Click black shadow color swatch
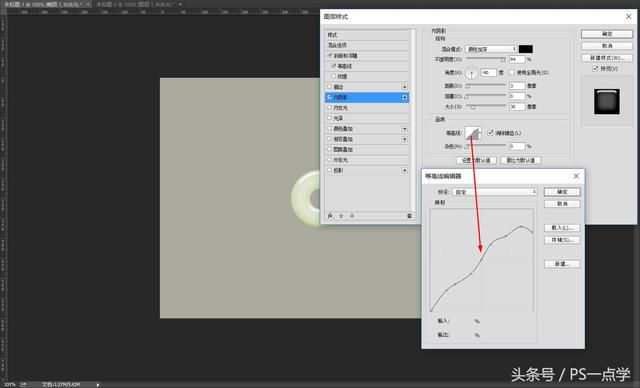This screenshot has height=388, width=640. 526,49
